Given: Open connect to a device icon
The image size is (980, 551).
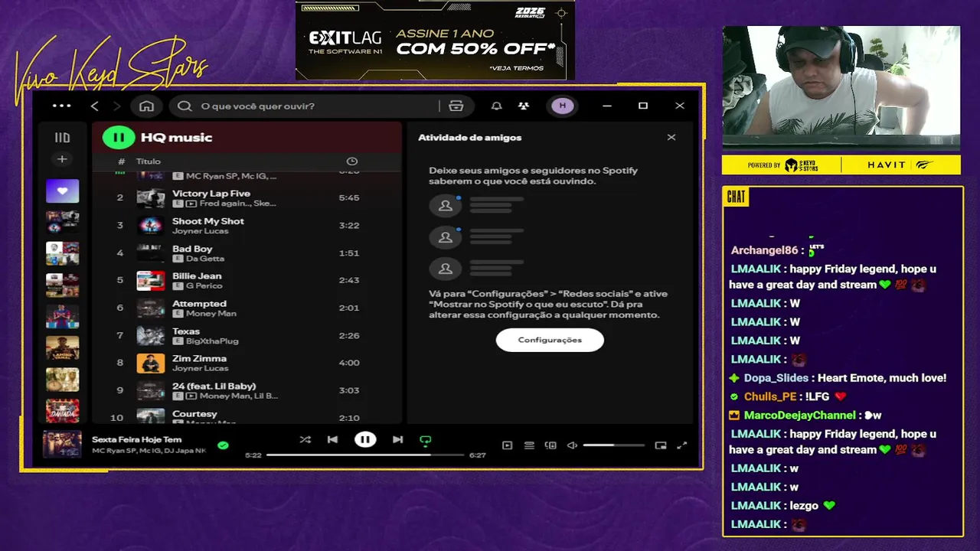Looking at the screenshot, I should point(550,445).
